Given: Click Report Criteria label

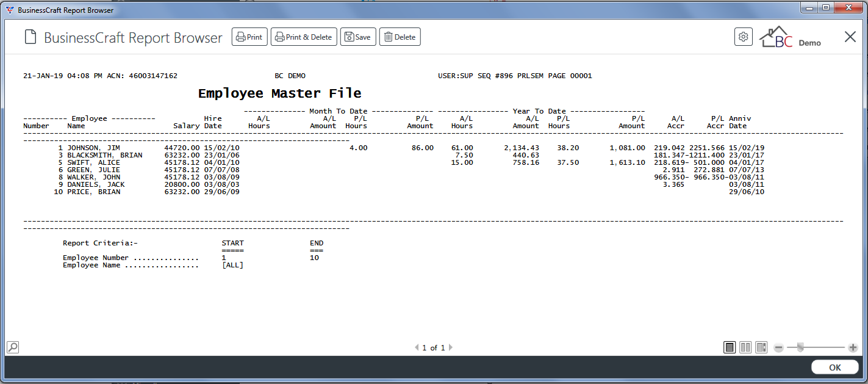Looking at the screenshot, I should (101, 243).
